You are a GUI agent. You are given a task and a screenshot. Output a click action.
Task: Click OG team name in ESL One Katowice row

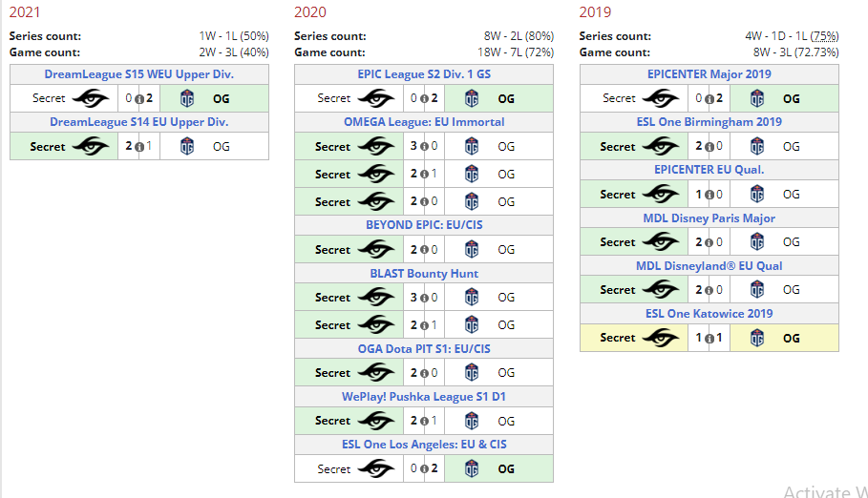point(791,338)
